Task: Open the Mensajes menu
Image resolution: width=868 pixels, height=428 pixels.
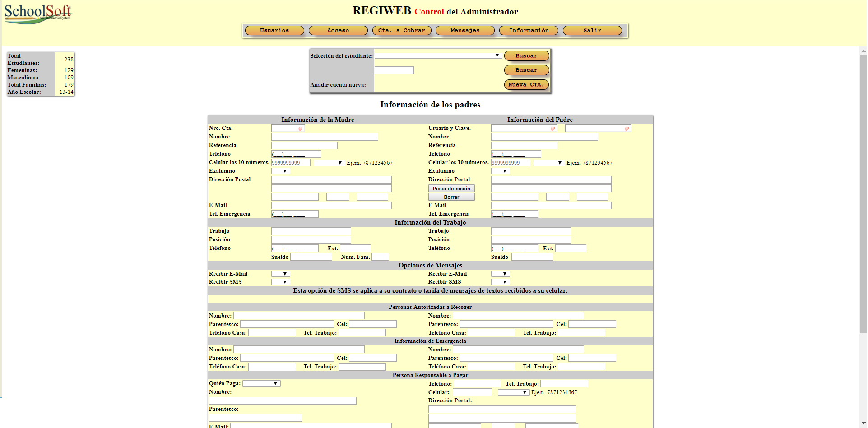Action: click(x=465, y=31)
